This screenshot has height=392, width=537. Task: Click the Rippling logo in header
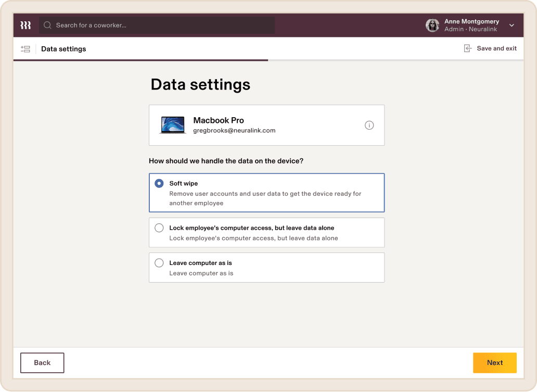(x=25, y=25)
